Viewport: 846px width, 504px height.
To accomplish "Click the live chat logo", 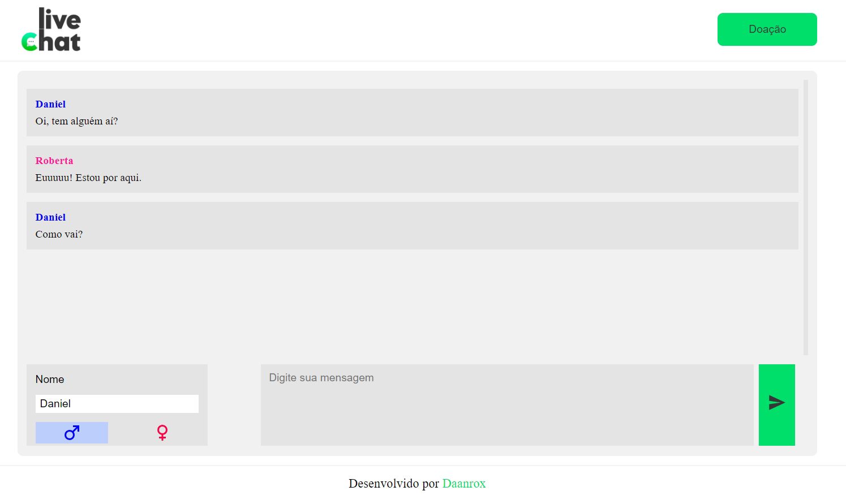I will (x=52, y=29).
